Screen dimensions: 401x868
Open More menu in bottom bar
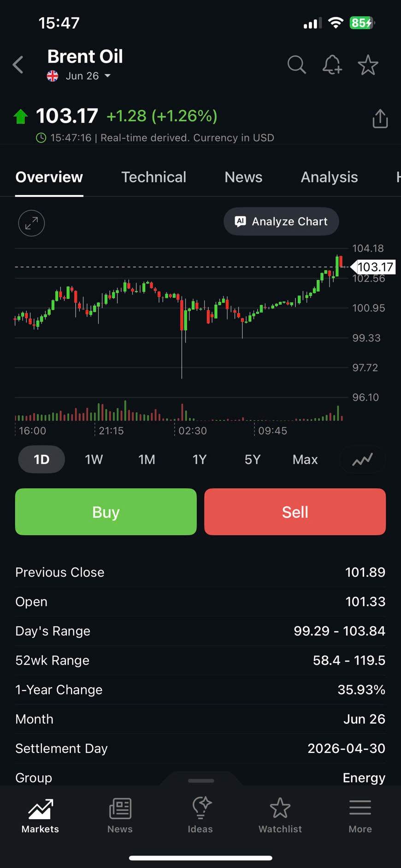coord(360,815)
